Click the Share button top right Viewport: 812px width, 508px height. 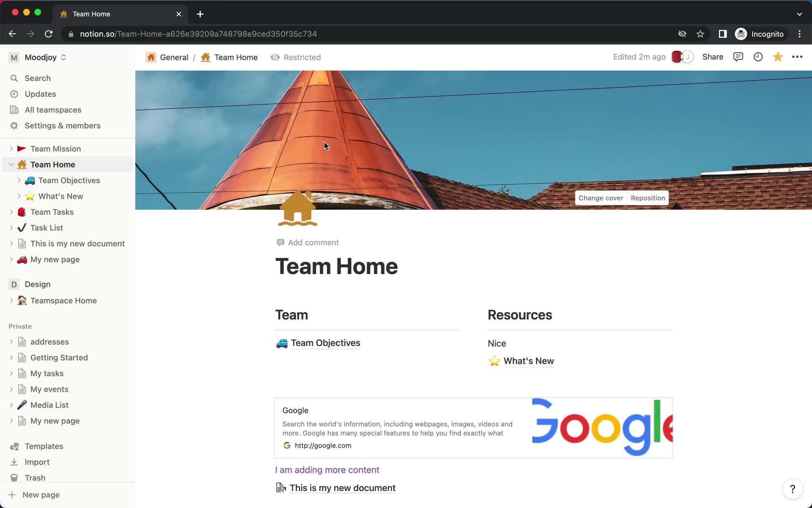[x=713, y=57]
